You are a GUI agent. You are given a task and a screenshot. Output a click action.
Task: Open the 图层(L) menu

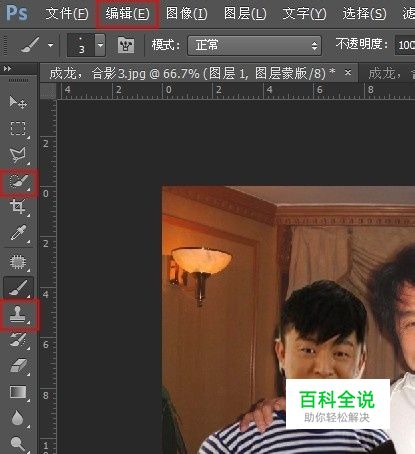tap(245, 14)
